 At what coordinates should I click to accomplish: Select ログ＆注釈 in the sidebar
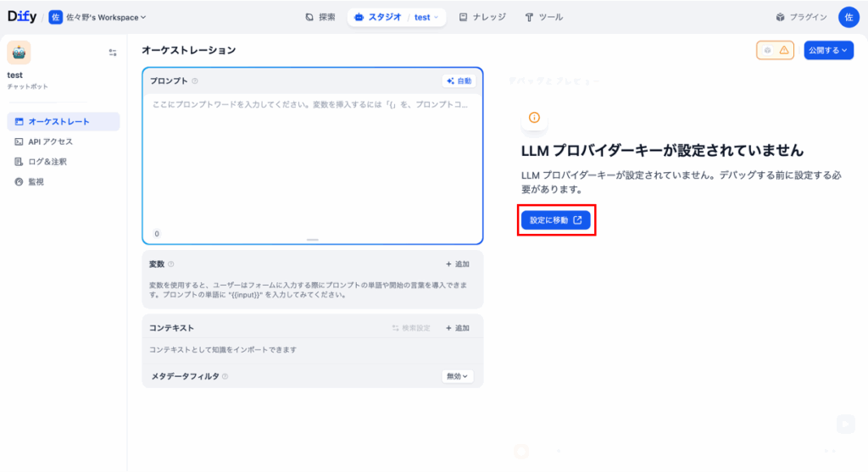[x=47, y=161]
